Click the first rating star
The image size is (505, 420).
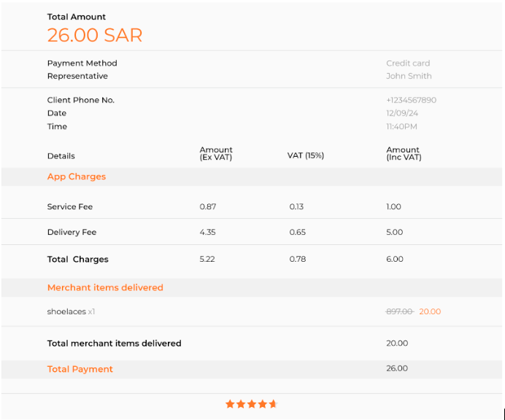point(230,403)
